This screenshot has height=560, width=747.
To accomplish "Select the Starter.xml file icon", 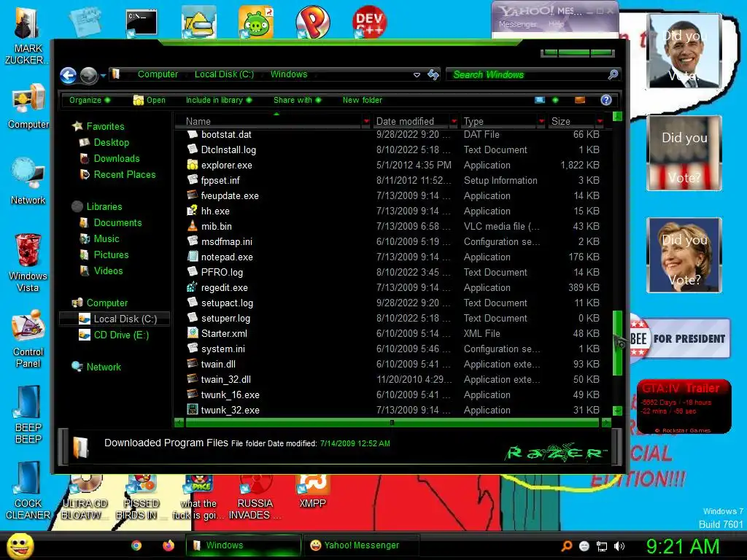I will point(193,333).
